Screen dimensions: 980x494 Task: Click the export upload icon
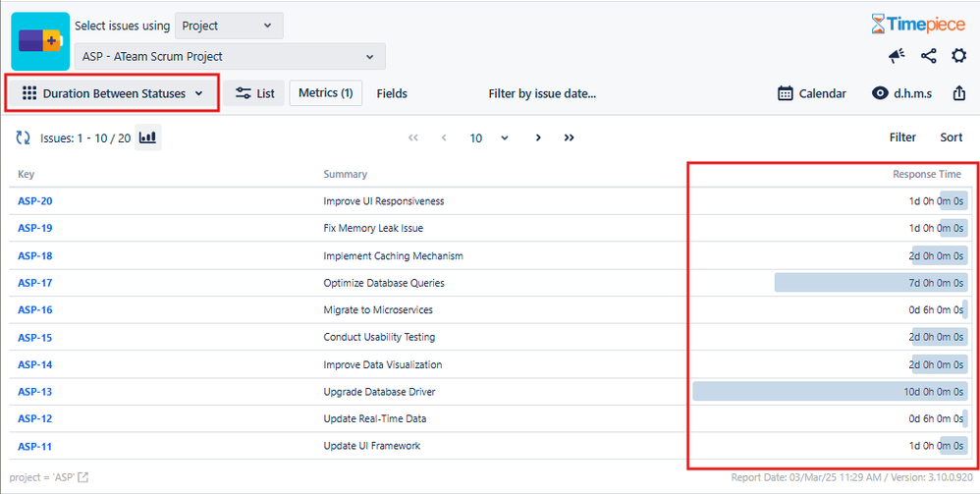coord(958,93)
